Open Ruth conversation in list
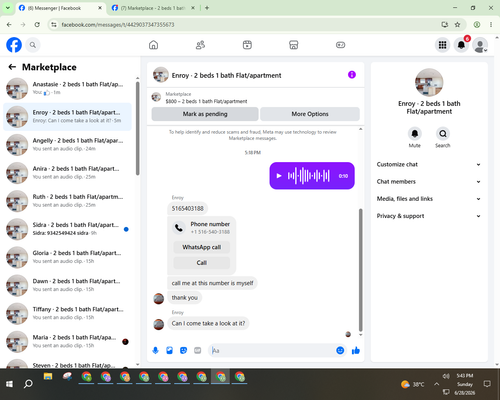Viewport: 500px width, 400px height. [67, 201]
